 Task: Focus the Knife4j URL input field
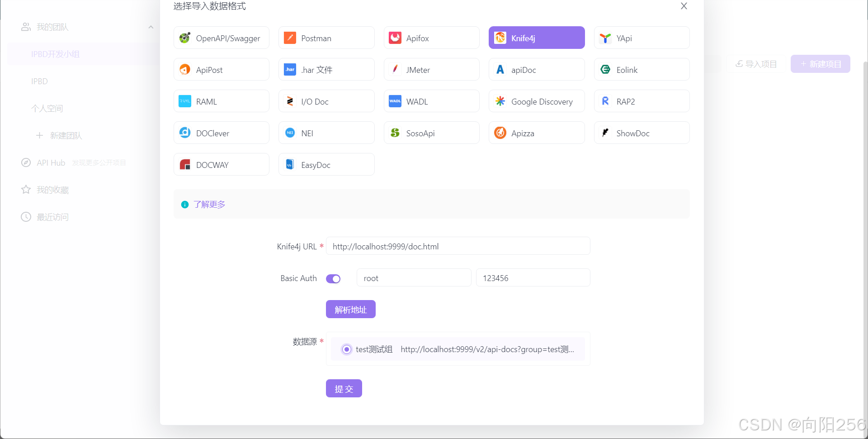click(x=458, y=246)
